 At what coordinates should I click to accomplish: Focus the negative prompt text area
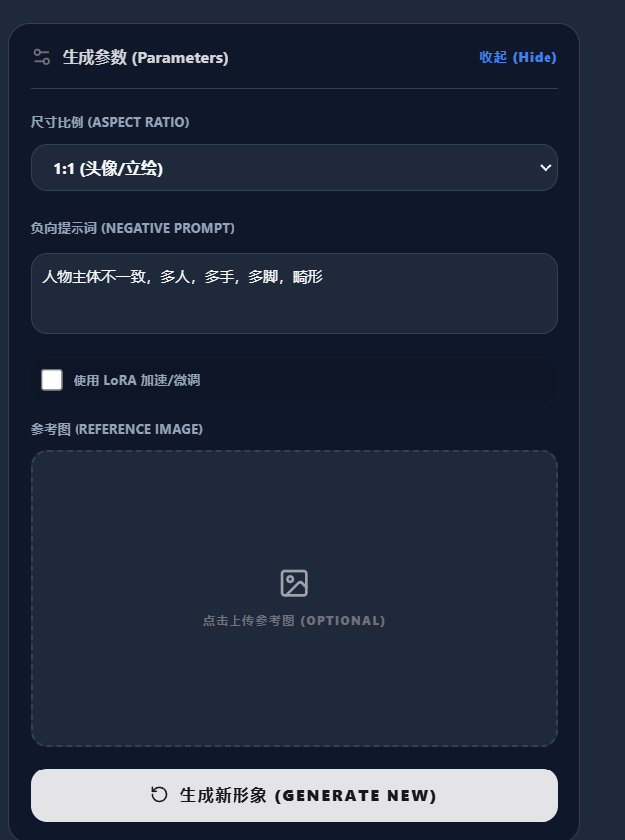pyautogui.click(x=294, y=293)
